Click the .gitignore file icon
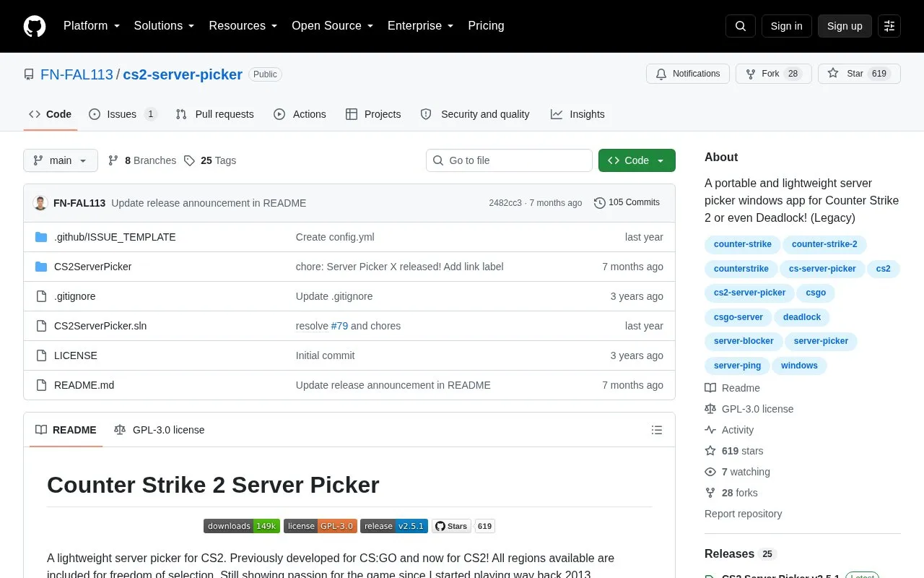The height and width of the screenshot is (578, 924). pos(41,296)
